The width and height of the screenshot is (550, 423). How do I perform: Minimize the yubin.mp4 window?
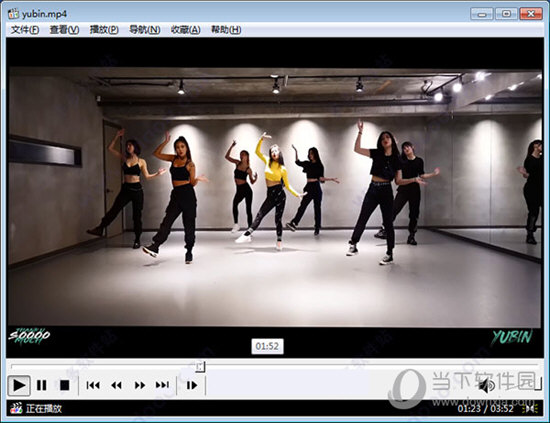(482, 14)
